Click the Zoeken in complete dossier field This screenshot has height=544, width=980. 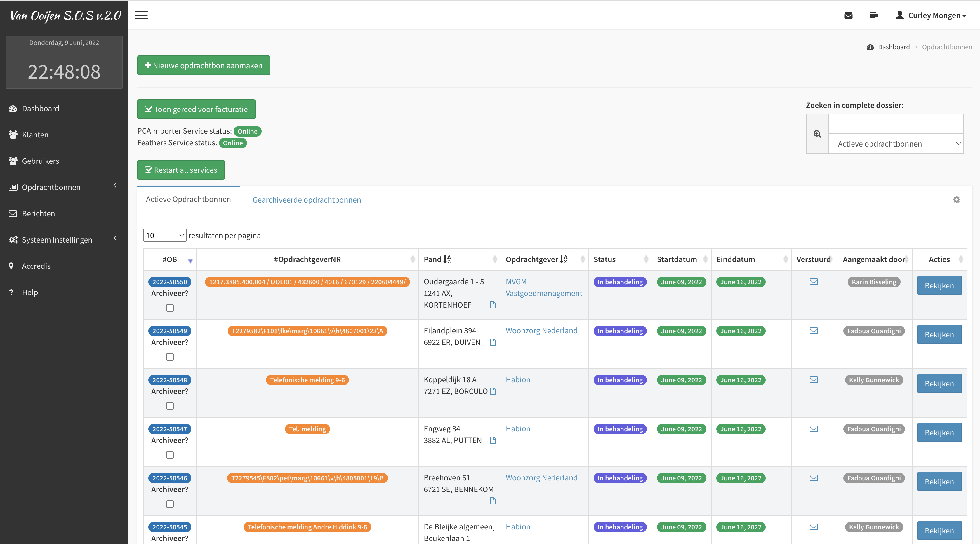(896, 124)
